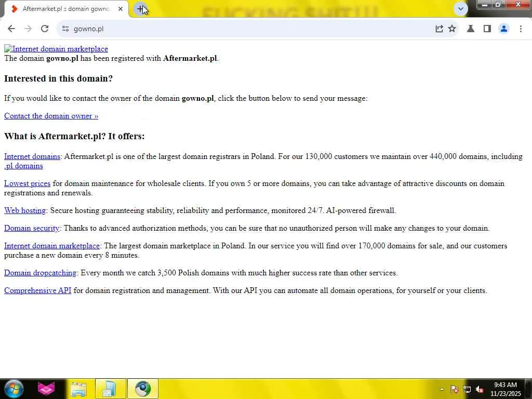The height and width of the screenshot is (399, 532).
Task: Open the Domain security link
Action: click(x=32, y=228)
